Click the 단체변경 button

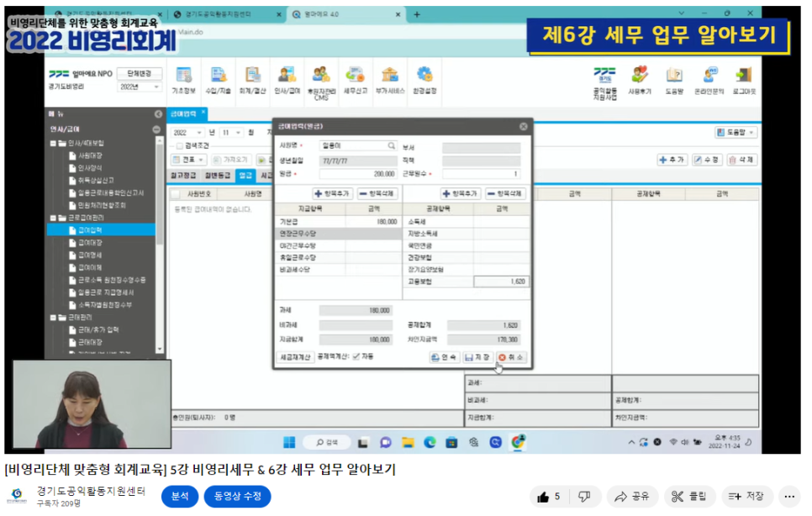point(140,73)
